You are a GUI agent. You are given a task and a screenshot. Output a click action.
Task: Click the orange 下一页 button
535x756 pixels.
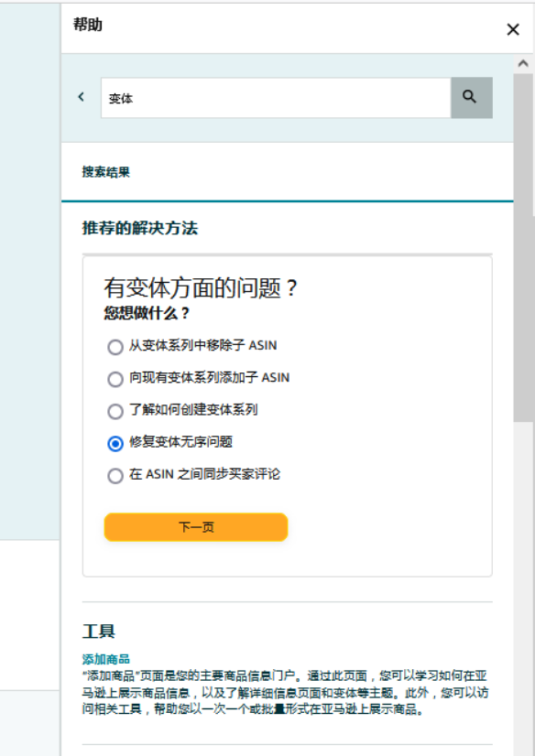click(196, 527)
